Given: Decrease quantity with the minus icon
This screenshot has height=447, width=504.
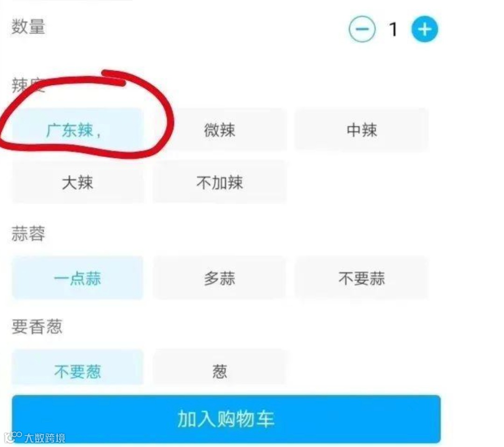Looking at the screenshot, I should pyautogui.click(x=362, y=29).
